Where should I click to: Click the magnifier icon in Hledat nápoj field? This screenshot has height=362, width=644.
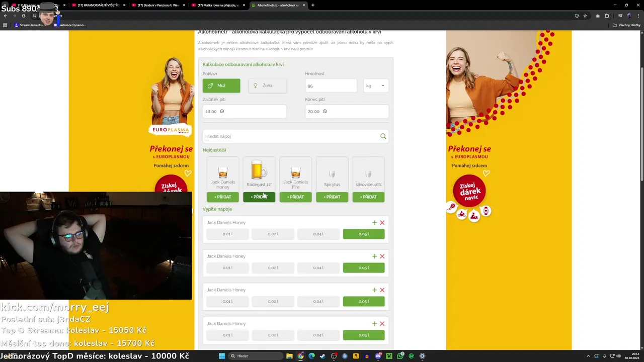tap(383, 136)
